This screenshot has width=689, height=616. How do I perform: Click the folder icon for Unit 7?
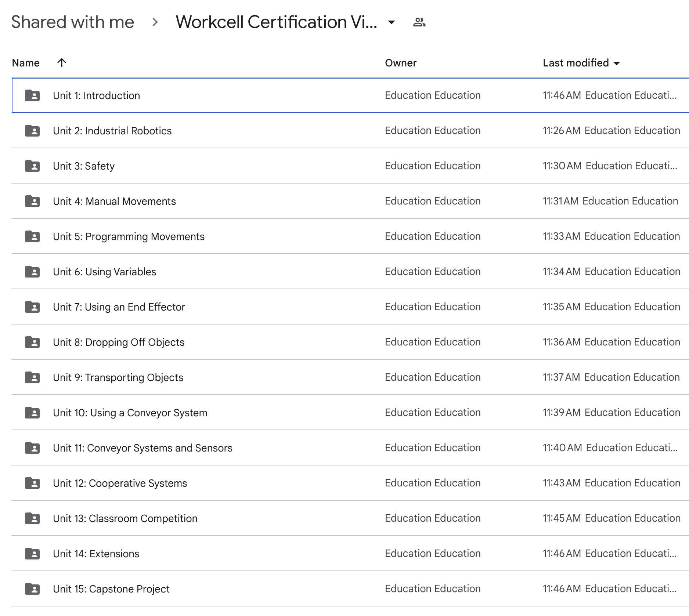(x=32, y=307)
